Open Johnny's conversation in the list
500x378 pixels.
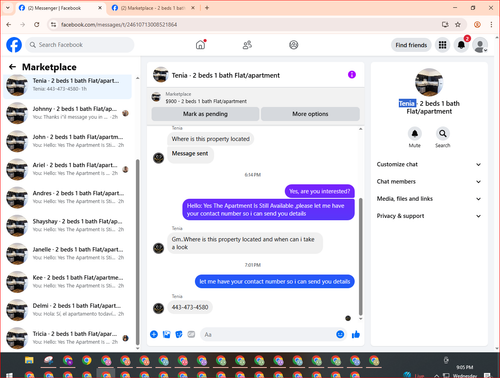[68, 113]
